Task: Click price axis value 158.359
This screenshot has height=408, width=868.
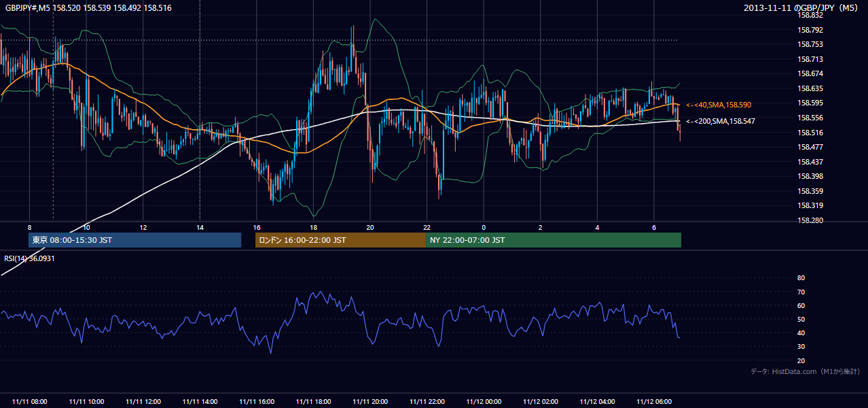Action: pos(810,191)
